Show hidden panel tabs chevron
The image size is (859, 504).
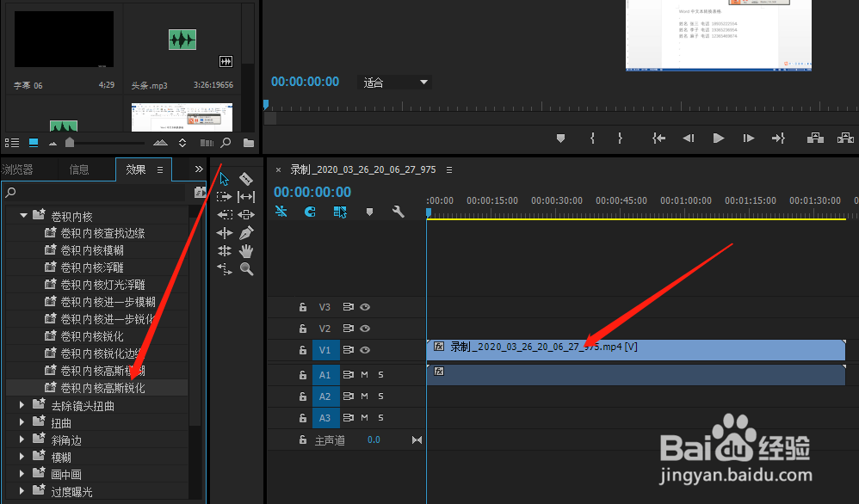[199, 169]
